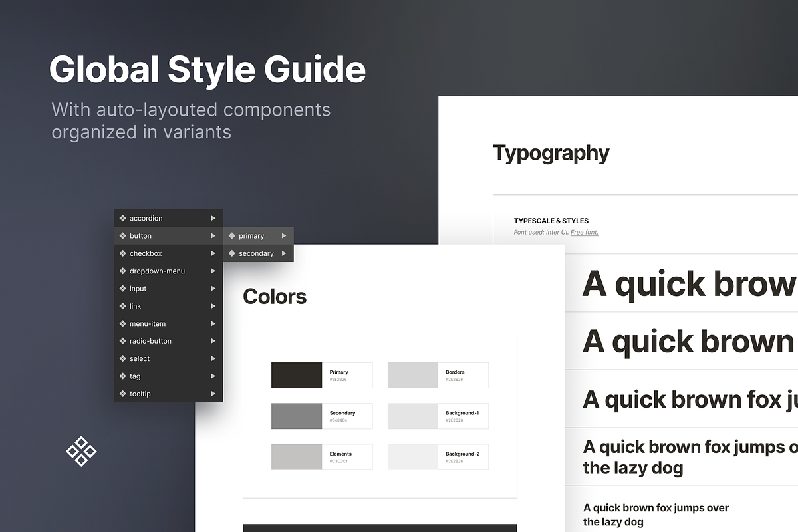This screenshot has height=532, width=798.
Task: Open the arrow next to primary variant
Action: [x=284, y=236]
